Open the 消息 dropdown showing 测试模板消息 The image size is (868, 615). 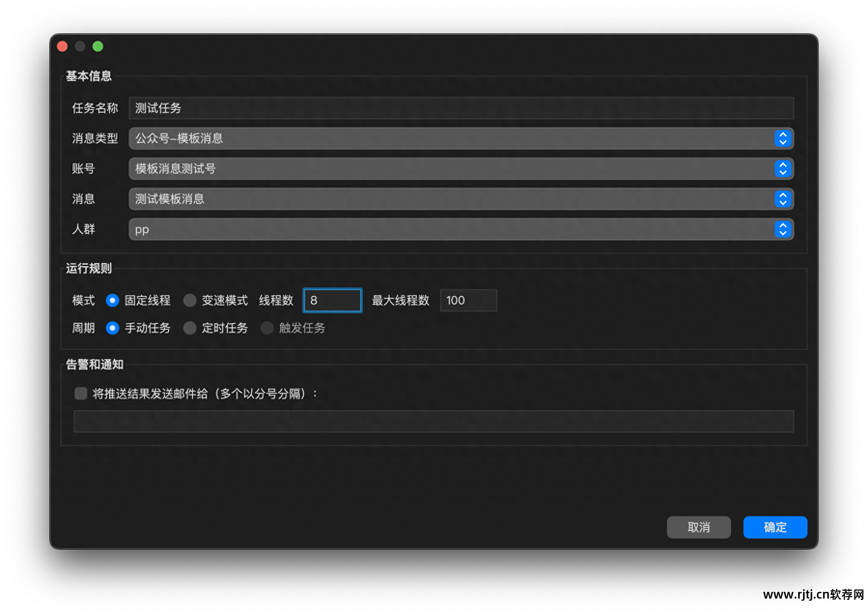pos(461,199)
